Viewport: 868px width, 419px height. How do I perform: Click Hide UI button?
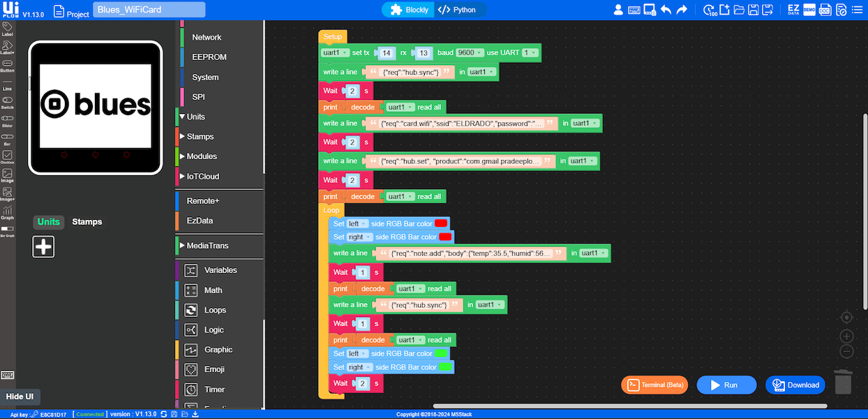point(20,396)
